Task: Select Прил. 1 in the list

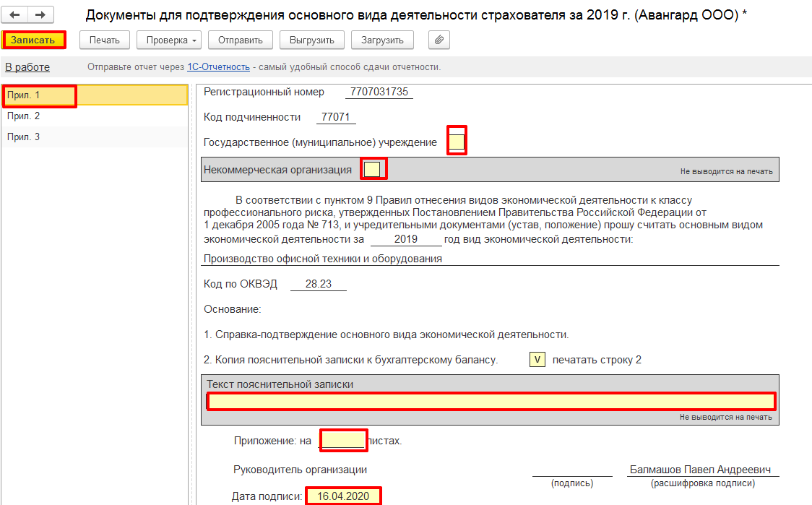Action: click(40, 95)
